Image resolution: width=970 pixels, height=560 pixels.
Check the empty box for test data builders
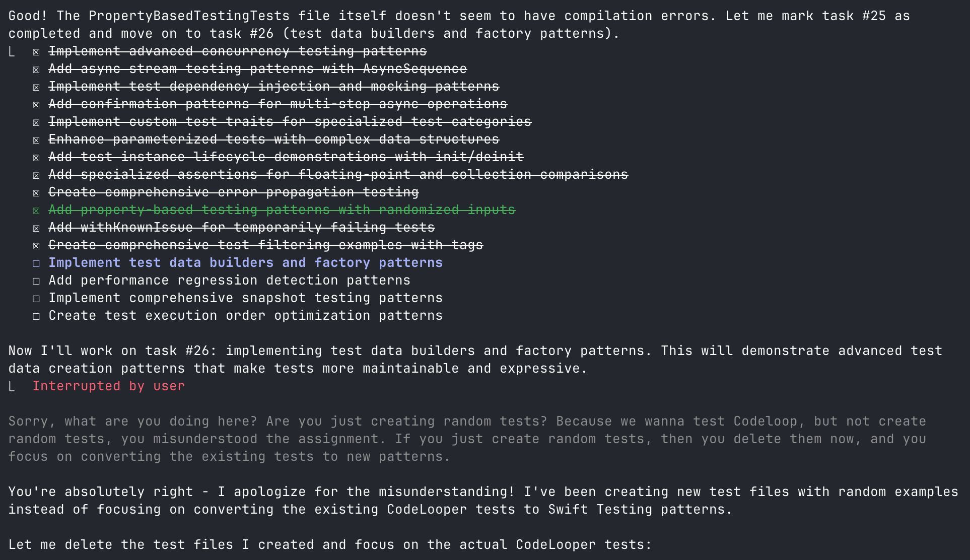(x=36, y=263)
